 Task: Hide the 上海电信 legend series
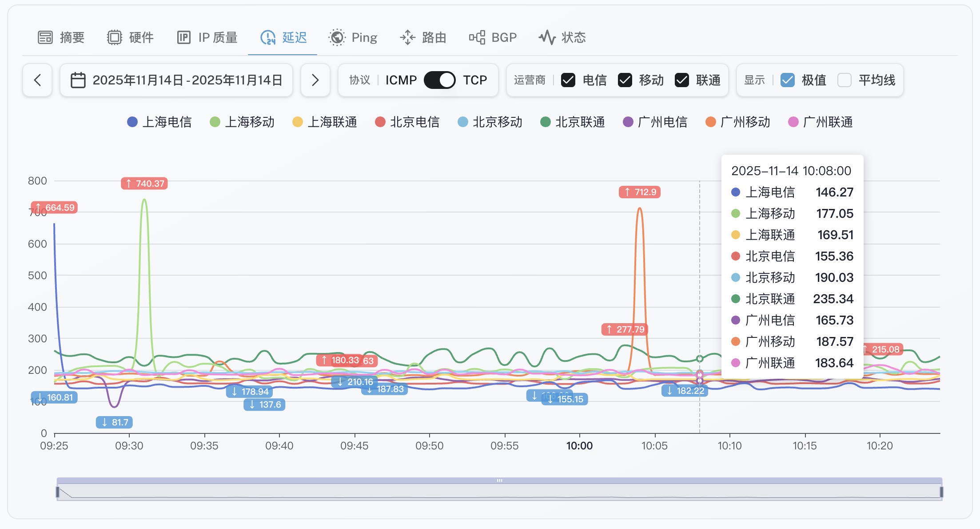[x=159, y=122]
